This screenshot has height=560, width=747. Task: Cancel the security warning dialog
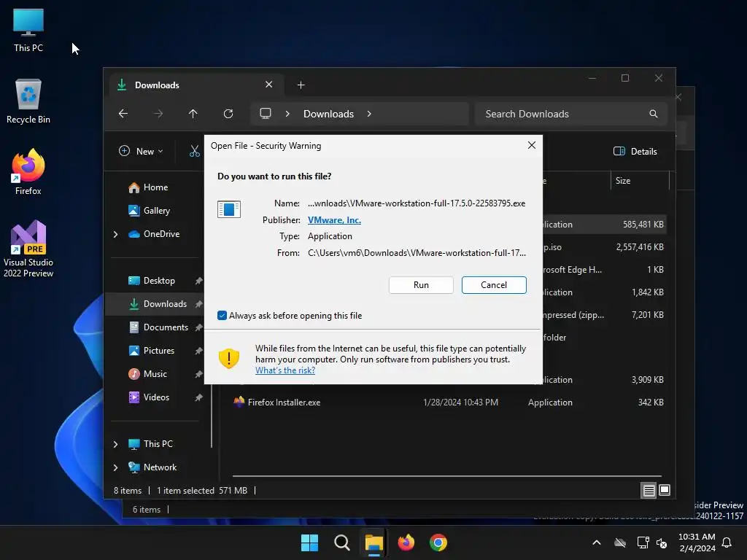tap(494, 285)
